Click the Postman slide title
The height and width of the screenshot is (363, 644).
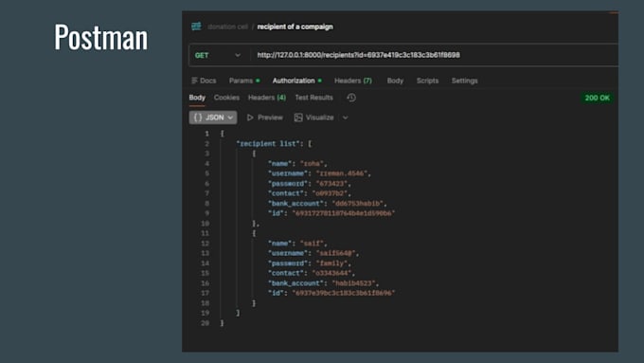pyautogui.click(x=101, y=37)
